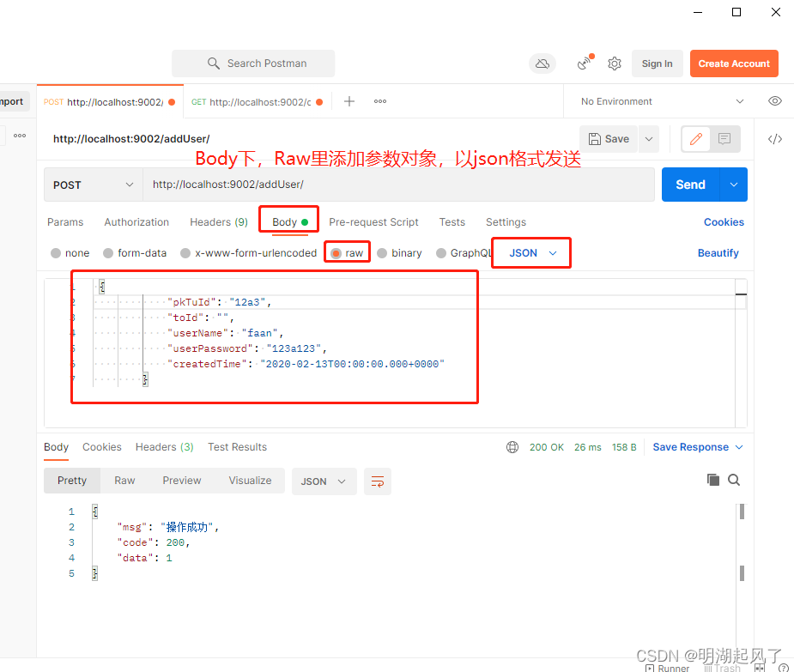
Task: Click the response pane vertical scrollbar
Action: 742,542
